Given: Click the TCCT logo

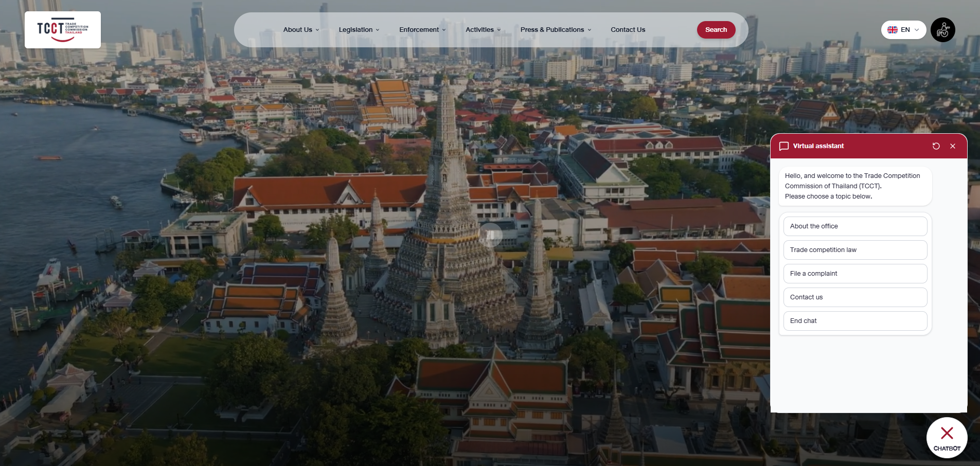Looking at the screenshot, I should click(x=63, y=30).
